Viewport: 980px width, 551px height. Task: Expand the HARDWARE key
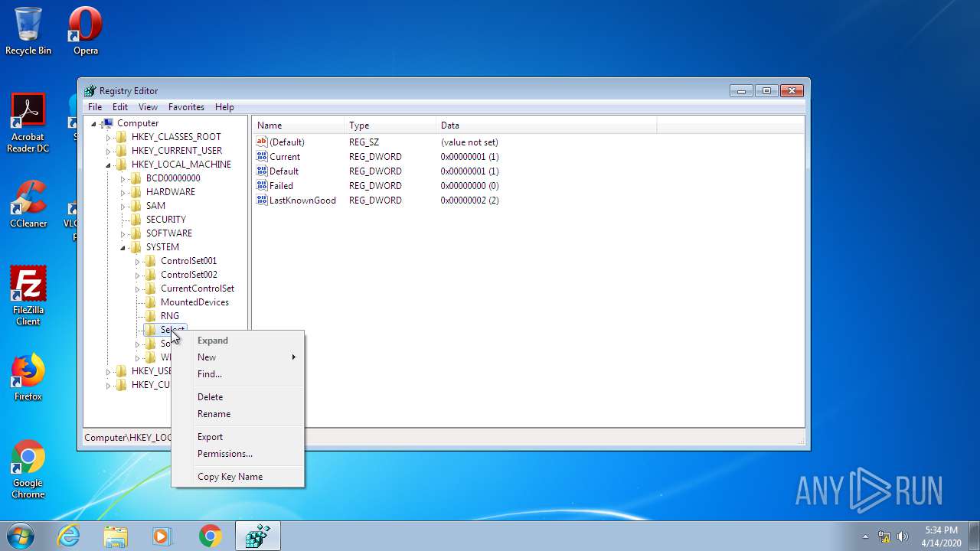(x=122, y=193)
